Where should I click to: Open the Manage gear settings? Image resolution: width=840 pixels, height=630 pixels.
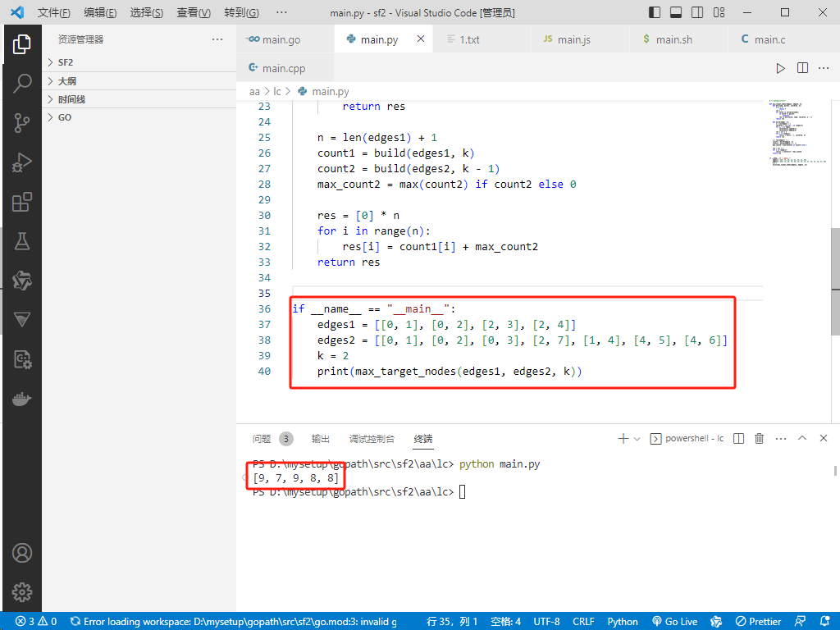point(22,592)
